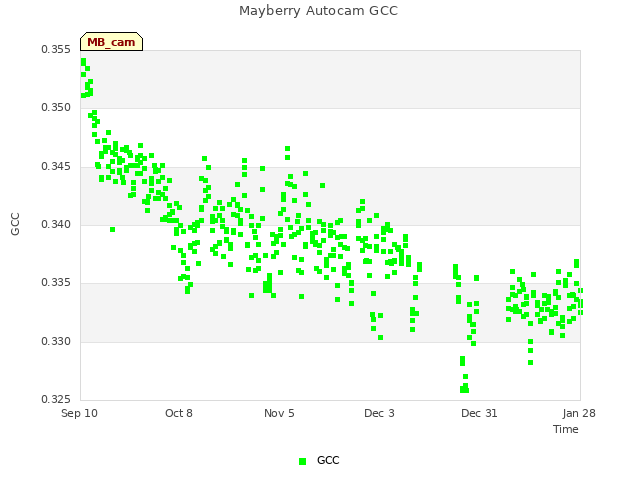
Task: Click the Sep 10 x-axis label
Action: tap(80, 413)
